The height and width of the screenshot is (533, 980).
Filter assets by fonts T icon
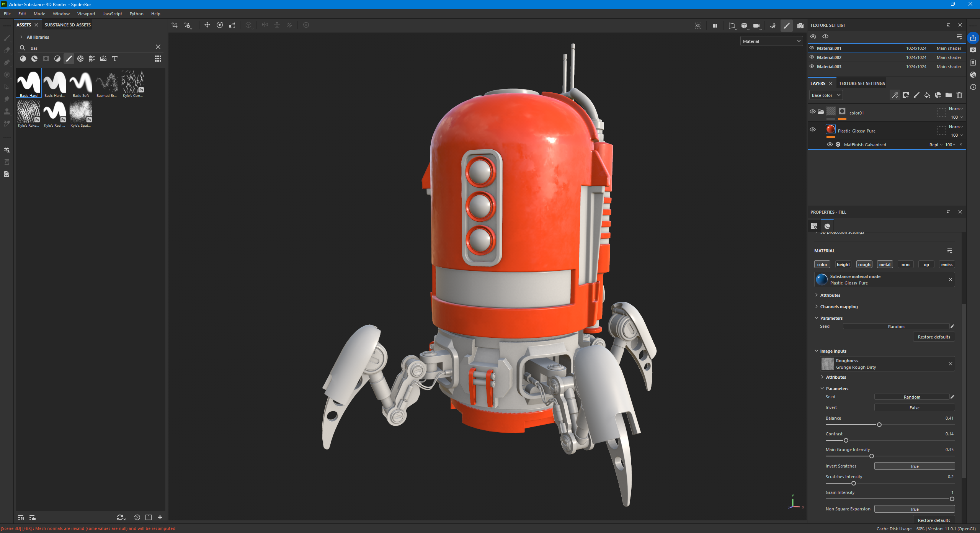(x=115, y=59)
